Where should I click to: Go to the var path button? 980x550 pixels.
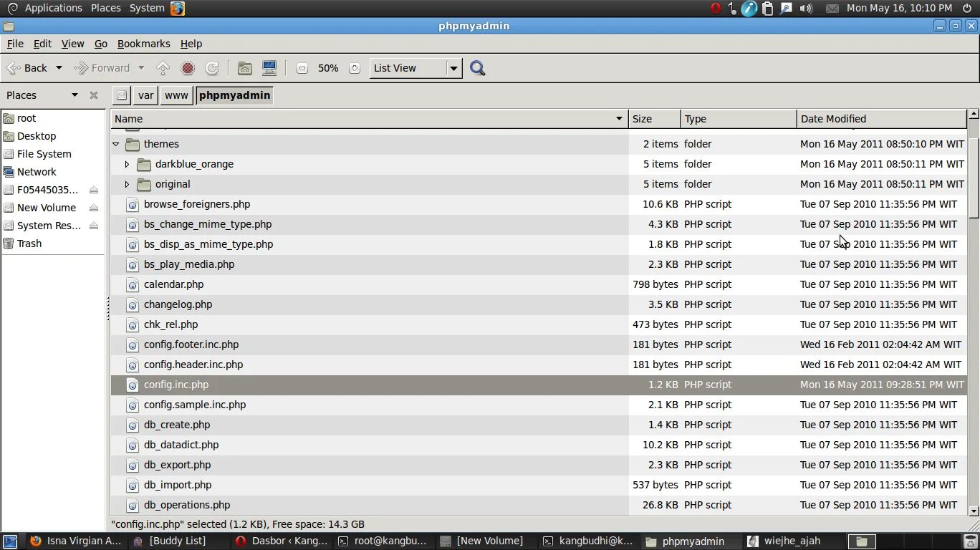click(x=146, y=95)
